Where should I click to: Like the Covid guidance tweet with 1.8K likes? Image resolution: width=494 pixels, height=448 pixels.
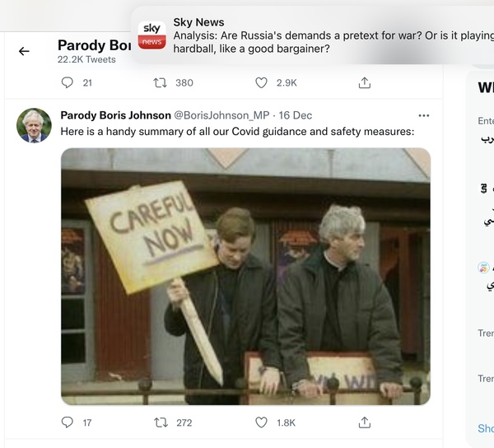261,422
